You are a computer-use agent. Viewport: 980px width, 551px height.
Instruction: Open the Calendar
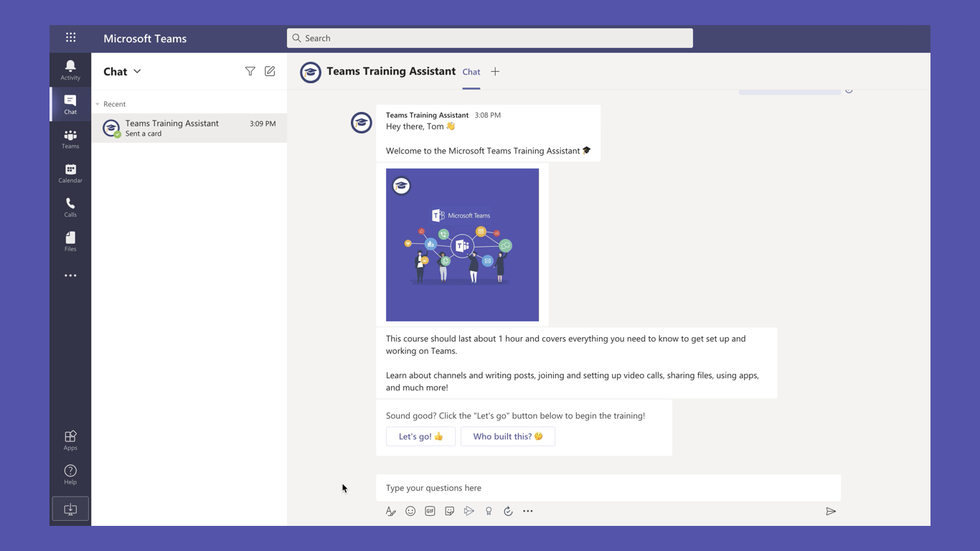tap(70, 173)
